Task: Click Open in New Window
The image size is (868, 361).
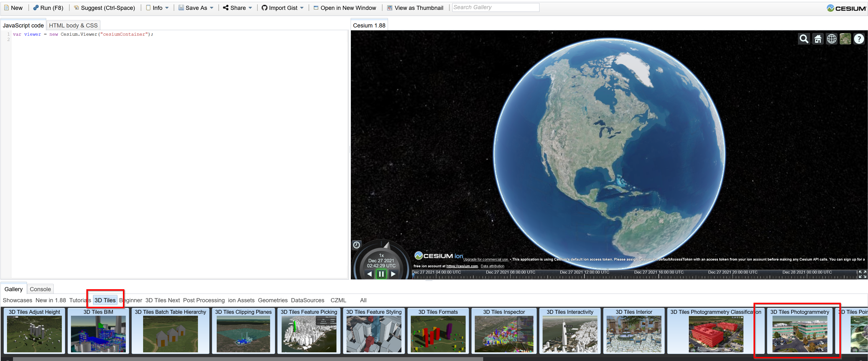Action: (345, 8)
